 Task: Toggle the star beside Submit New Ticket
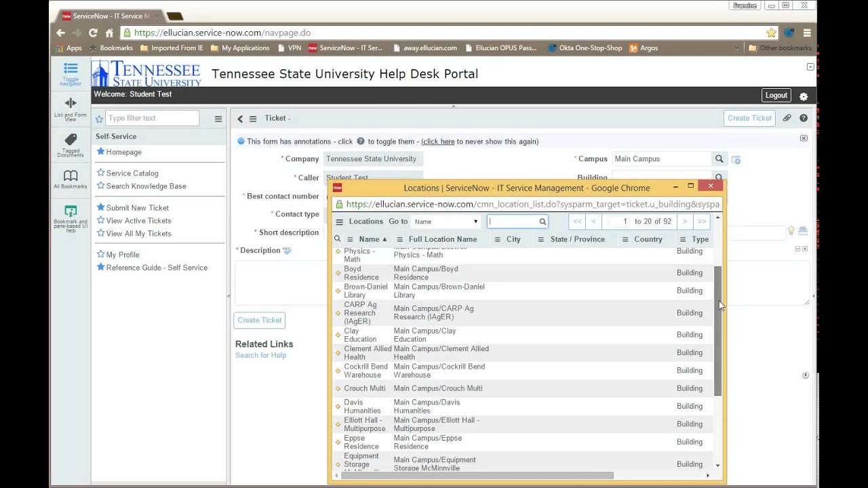100,207
